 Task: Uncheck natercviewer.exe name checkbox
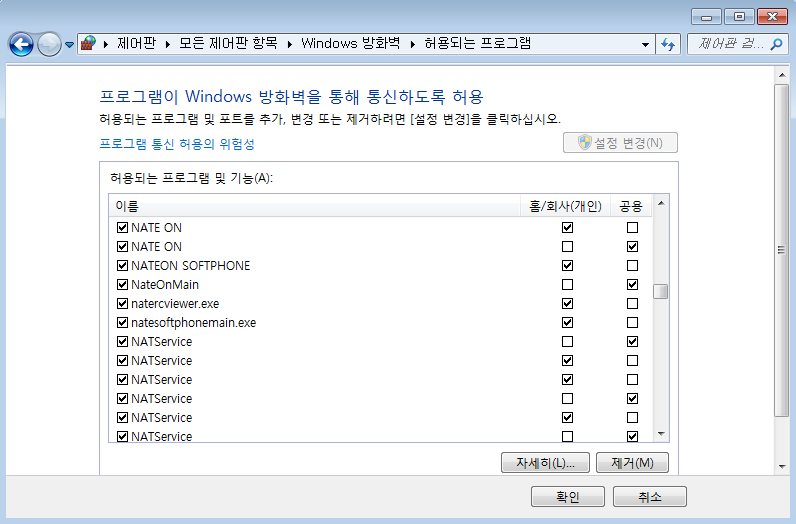(122, 304)
